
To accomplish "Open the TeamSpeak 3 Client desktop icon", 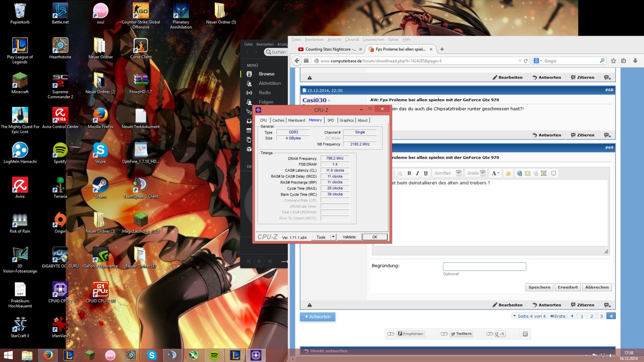I will [x=141, y=188].
